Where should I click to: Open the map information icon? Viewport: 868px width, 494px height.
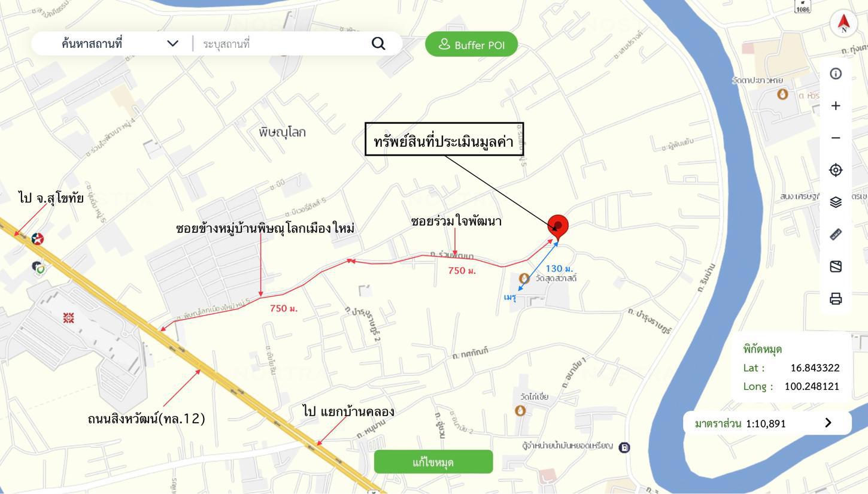pos(836,74)
